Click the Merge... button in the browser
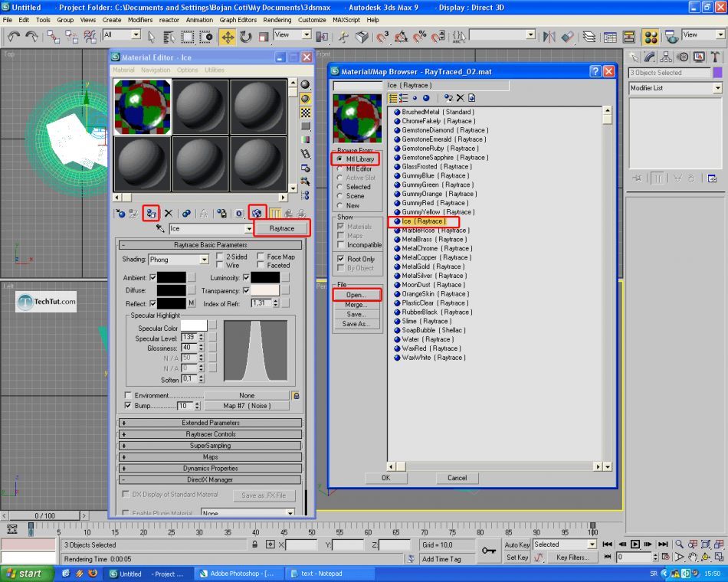 (x=356, y=305)
